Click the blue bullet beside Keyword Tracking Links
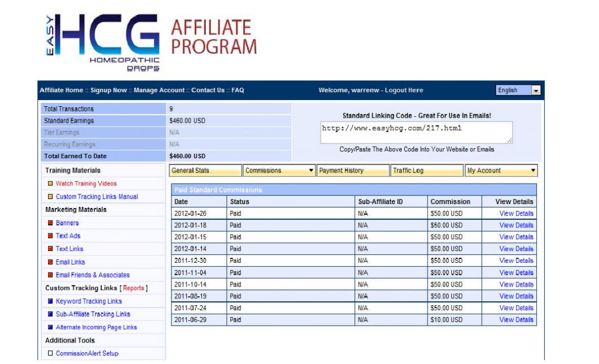 coord(50,301)
